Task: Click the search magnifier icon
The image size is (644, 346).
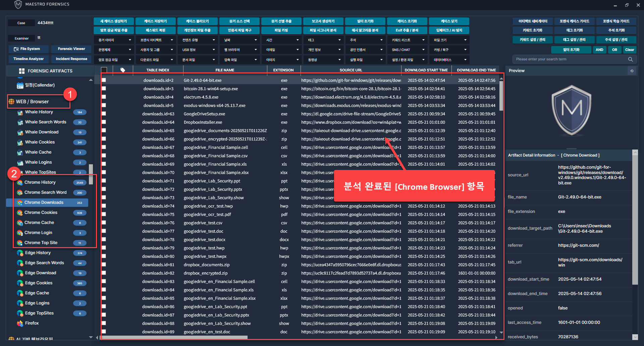Action: tap(630, 59)
